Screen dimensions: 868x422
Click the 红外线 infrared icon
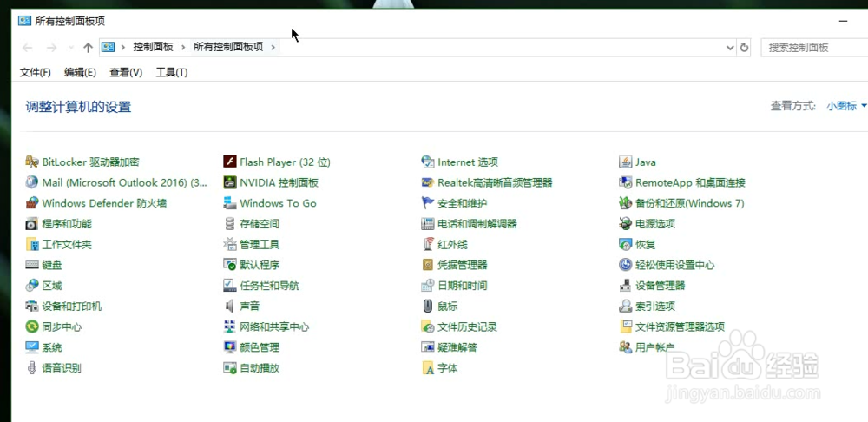coord(428,244)
